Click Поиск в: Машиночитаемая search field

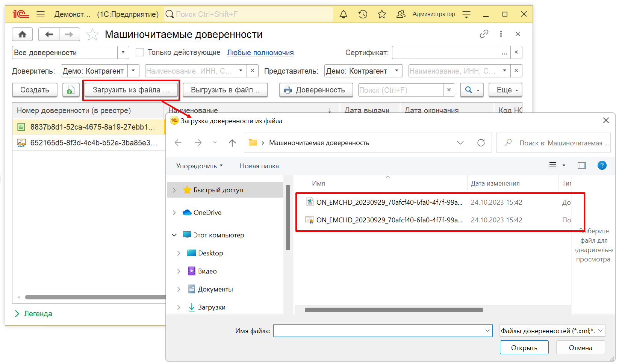tap(553, 143)
